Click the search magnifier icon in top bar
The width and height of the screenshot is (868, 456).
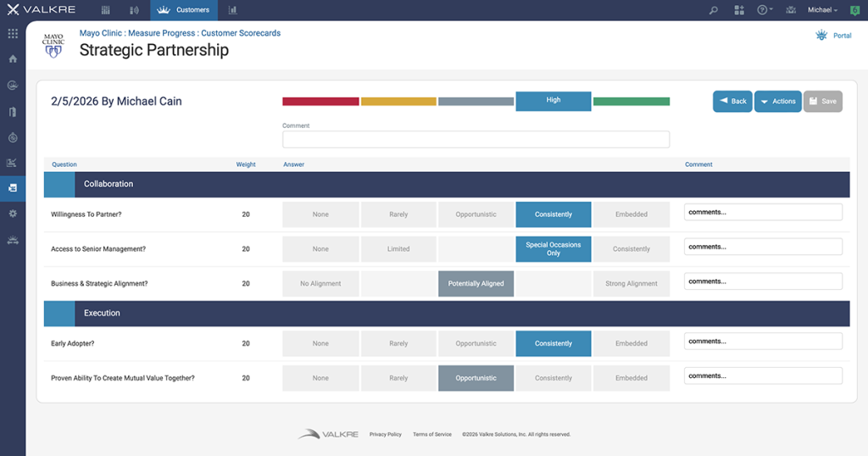(x=714, y=10)
